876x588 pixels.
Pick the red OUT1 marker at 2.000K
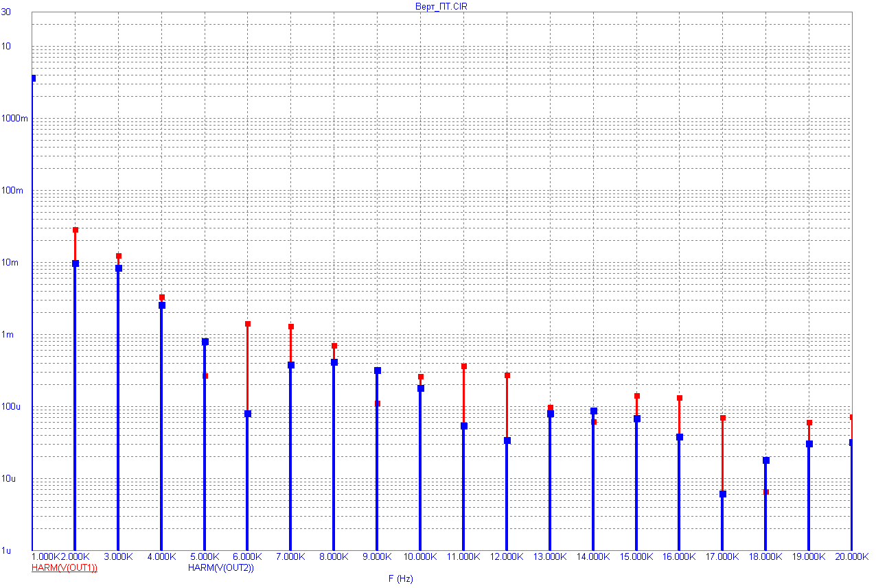coord(76,230)
